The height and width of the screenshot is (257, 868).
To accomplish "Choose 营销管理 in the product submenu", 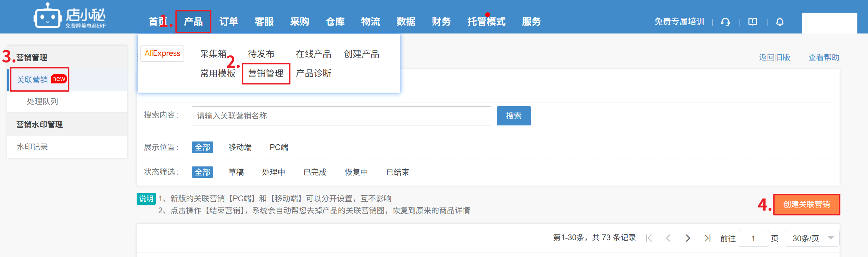I will [x=266, y=73].
